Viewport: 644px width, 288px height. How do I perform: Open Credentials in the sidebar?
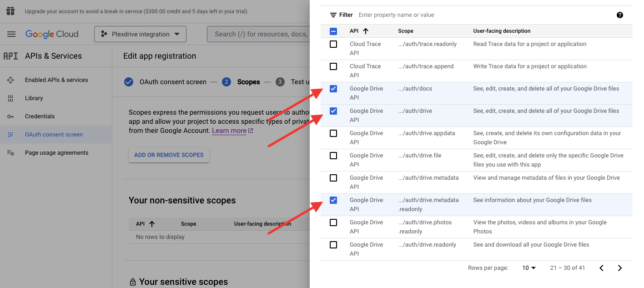tap(40, 116)
